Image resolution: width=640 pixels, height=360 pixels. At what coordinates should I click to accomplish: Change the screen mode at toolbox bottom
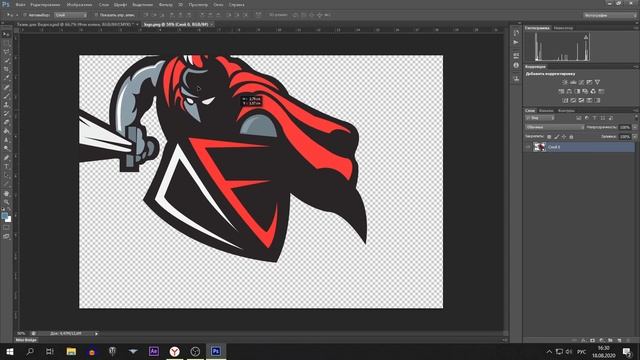[6, 236]
